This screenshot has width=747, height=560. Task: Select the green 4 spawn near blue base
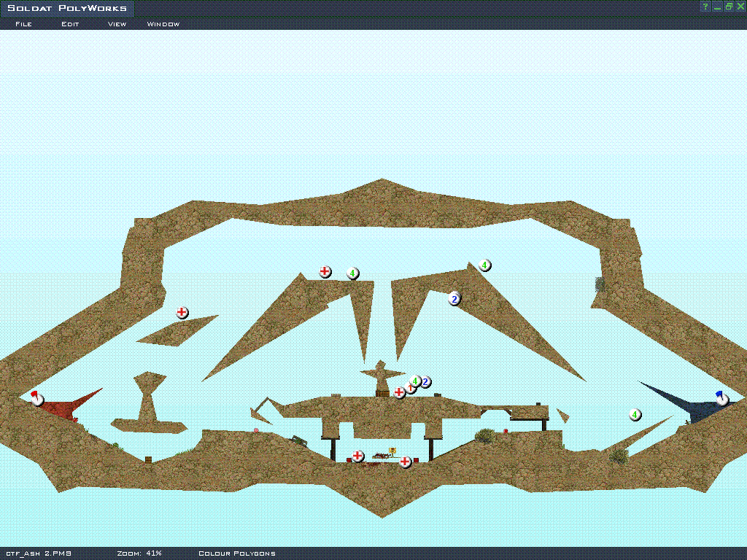pos(635,415)
